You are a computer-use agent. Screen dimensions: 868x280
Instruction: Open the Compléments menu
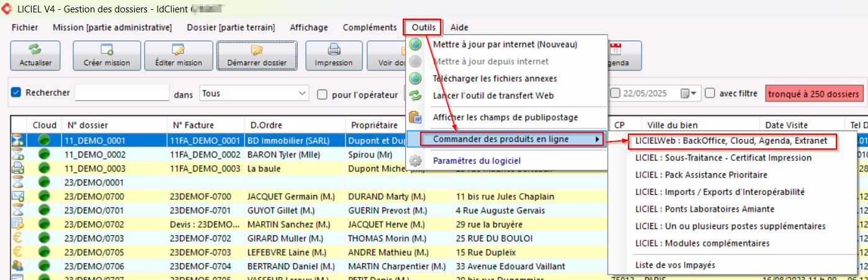point(369,27)
